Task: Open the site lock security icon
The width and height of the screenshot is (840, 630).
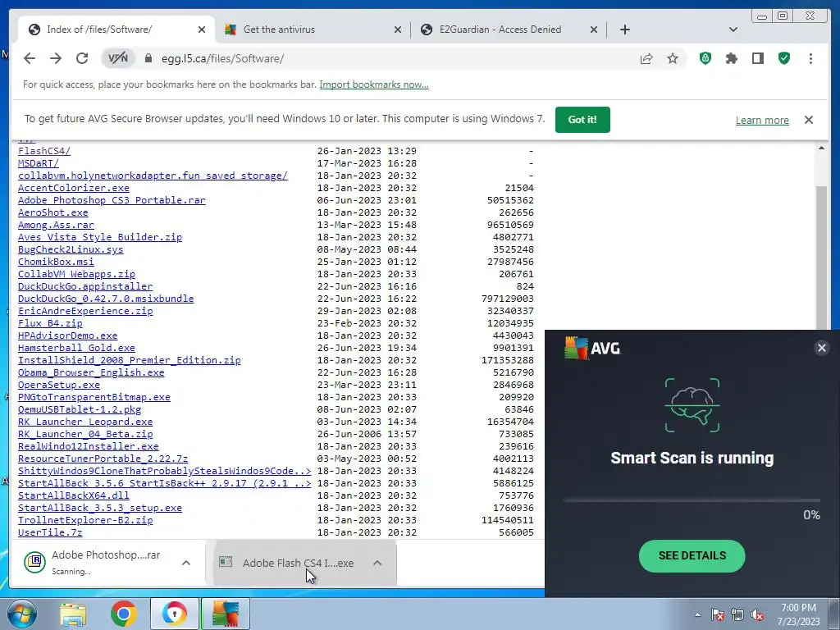Action: click(148, 58)
